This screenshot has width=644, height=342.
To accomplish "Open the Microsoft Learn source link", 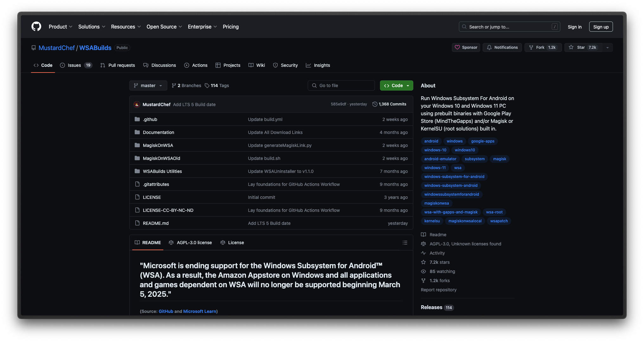I will tap(200, 311).
